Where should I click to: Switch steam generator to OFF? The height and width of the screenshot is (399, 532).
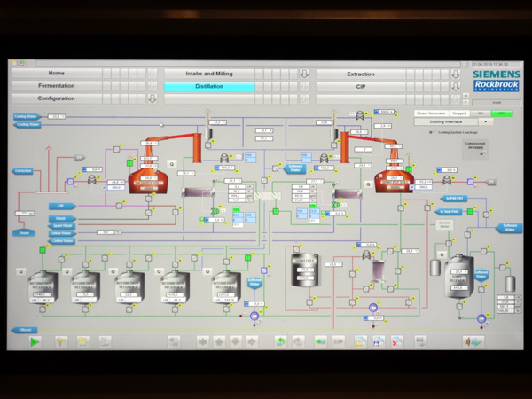click(502, 113)
